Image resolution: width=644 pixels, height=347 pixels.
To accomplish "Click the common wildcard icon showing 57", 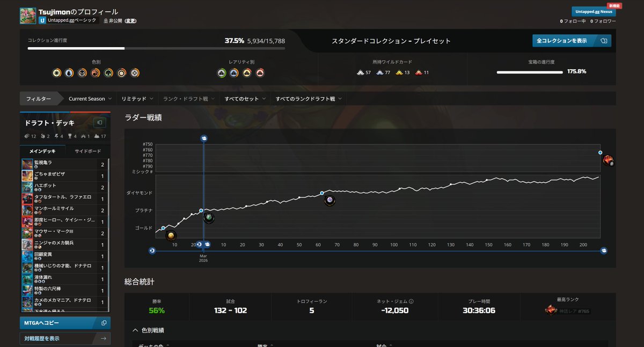I will tap(360, 72).
